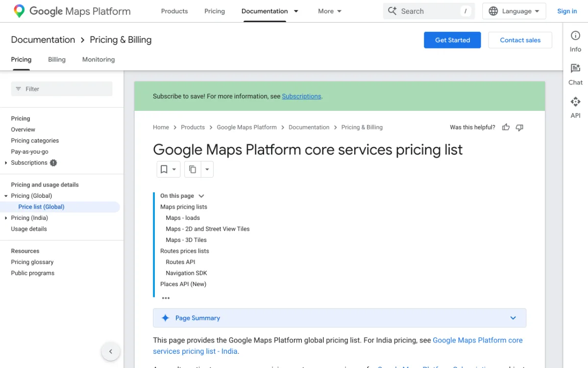Open the bookmark dropdown arrow
The height and width of the screenshot is (368, 588).
[x=174, y=169]
